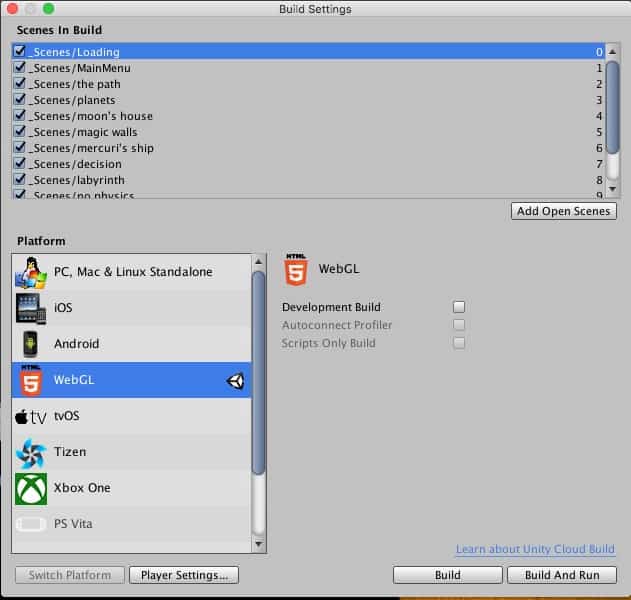Select the _Scenes/moon's house scene name
631x600 pixels.
91,116
